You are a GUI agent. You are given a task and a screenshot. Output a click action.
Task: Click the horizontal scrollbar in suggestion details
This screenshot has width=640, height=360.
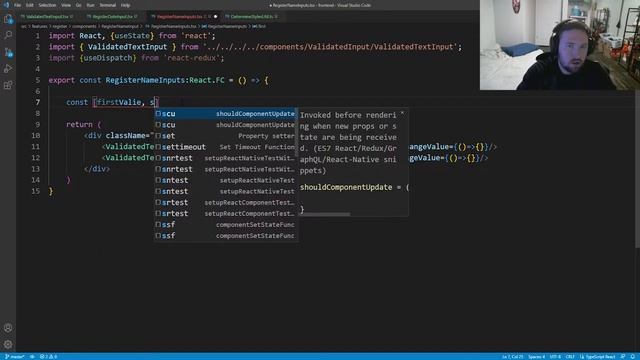pos(325,214)
